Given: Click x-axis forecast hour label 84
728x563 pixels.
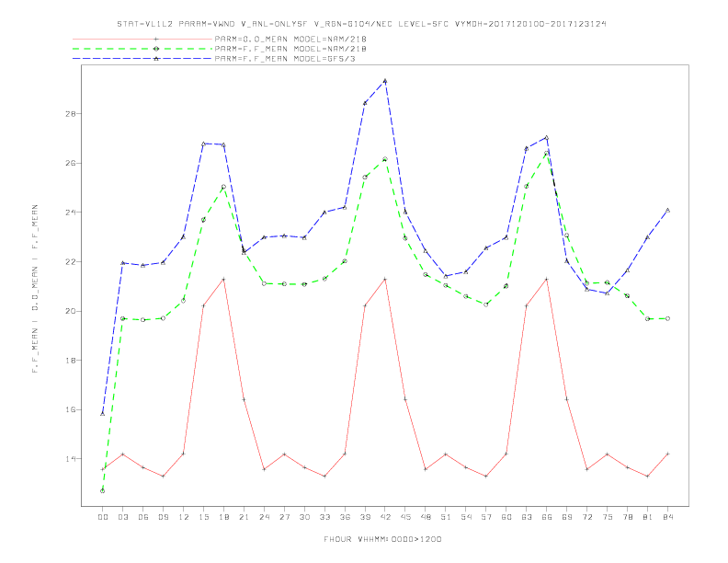Looking at the screenshot, I should pyautogui.click(x=668, y=517).
